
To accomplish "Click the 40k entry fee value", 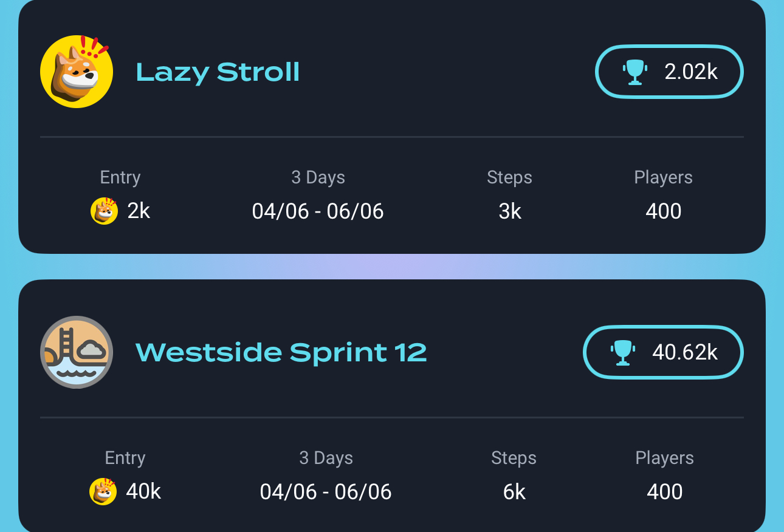I will coord(143,491).
